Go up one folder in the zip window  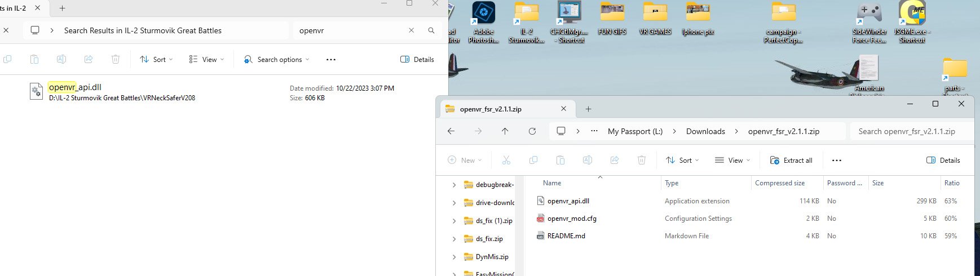coord(505,131)
